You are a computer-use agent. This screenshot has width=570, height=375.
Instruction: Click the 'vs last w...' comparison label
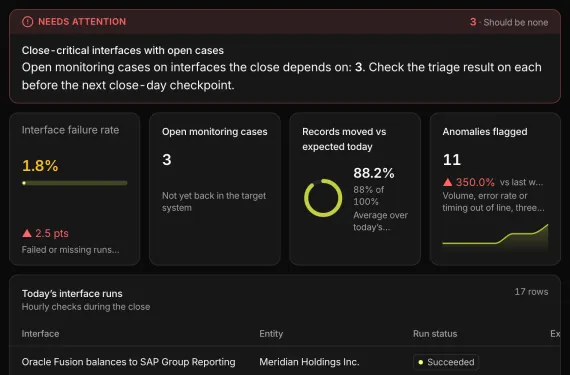point(522,182)
